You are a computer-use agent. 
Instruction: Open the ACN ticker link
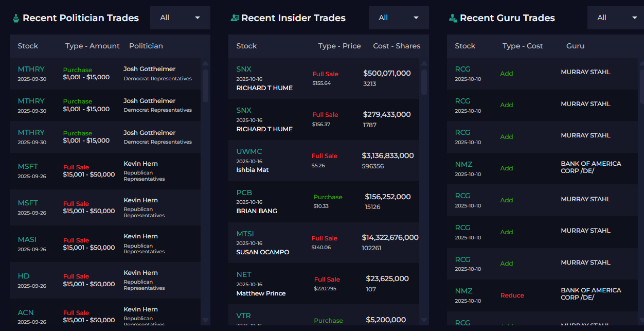click(x=26, y=312)
